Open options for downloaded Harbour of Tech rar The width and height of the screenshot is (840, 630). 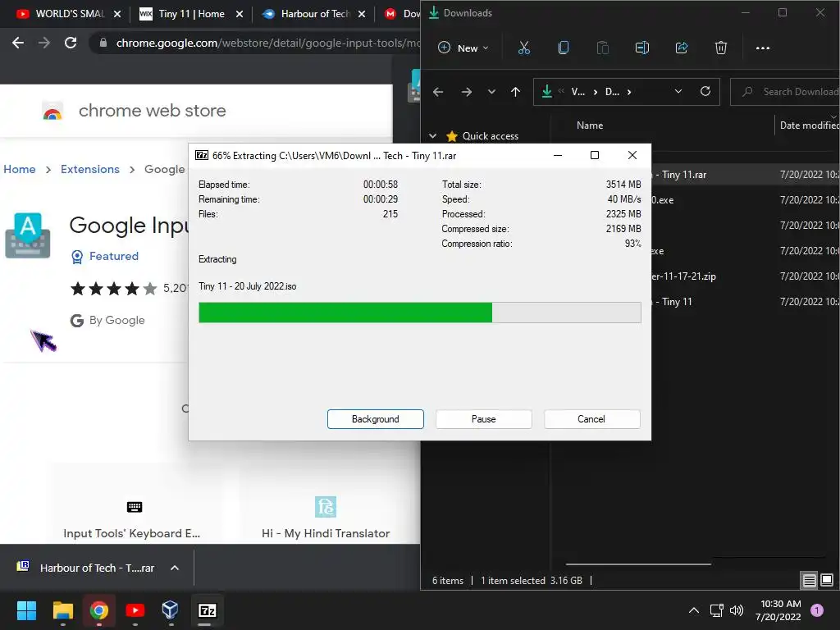point(175,568)
